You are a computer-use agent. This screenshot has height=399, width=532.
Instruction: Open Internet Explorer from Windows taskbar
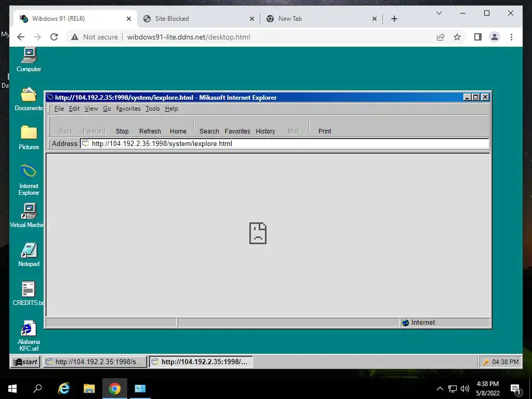(x=63, y=389)
